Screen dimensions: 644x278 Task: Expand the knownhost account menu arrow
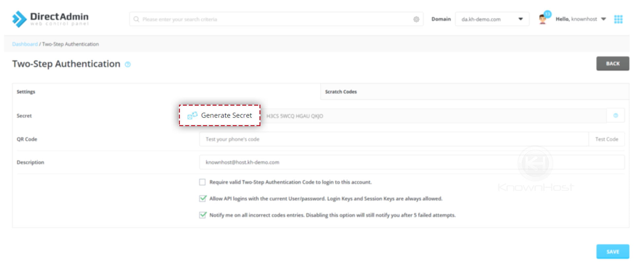click(604, 19)
